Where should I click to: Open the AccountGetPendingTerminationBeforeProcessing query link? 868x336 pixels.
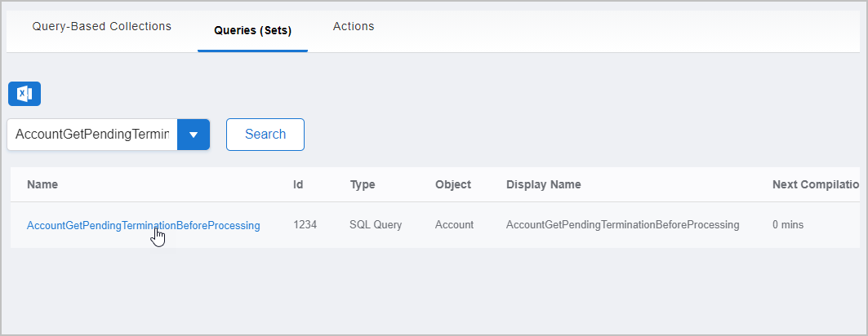point(143,225)
